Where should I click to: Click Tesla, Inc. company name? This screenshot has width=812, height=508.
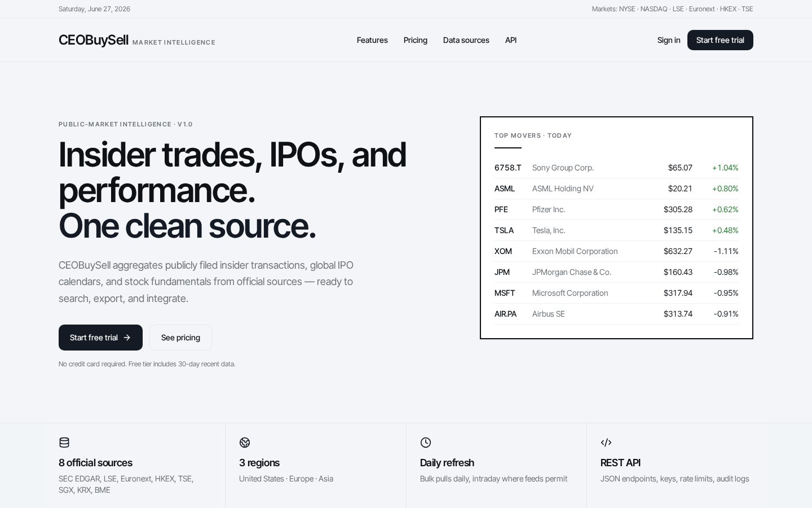click(x=549, y=230)
